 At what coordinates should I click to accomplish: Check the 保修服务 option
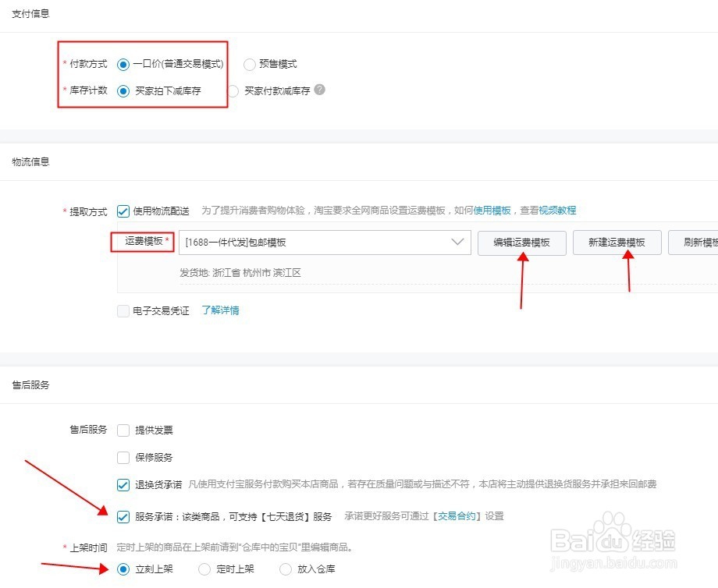[x=123, y=457]
